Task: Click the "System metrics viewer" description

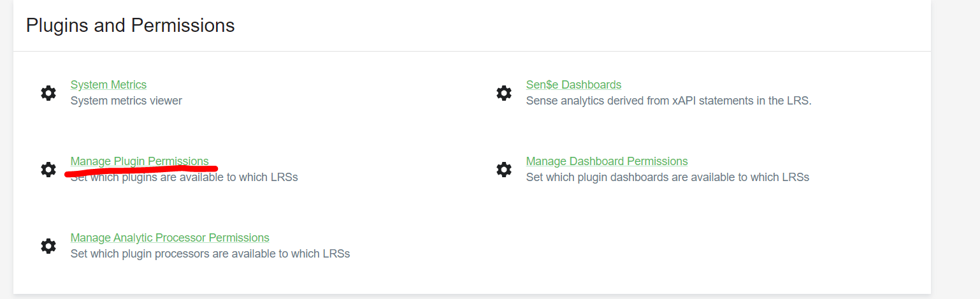Action: [126, 101]
